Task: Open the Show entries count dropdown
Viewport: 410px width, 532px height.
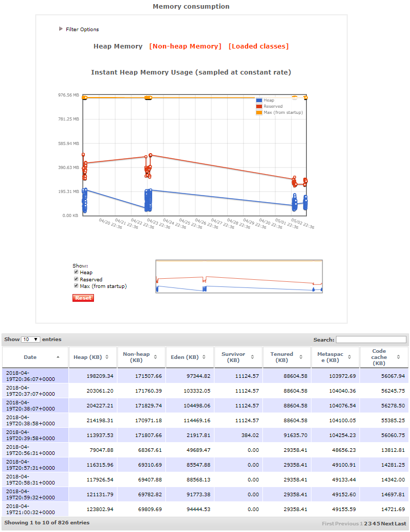Action: coord(31,340)
